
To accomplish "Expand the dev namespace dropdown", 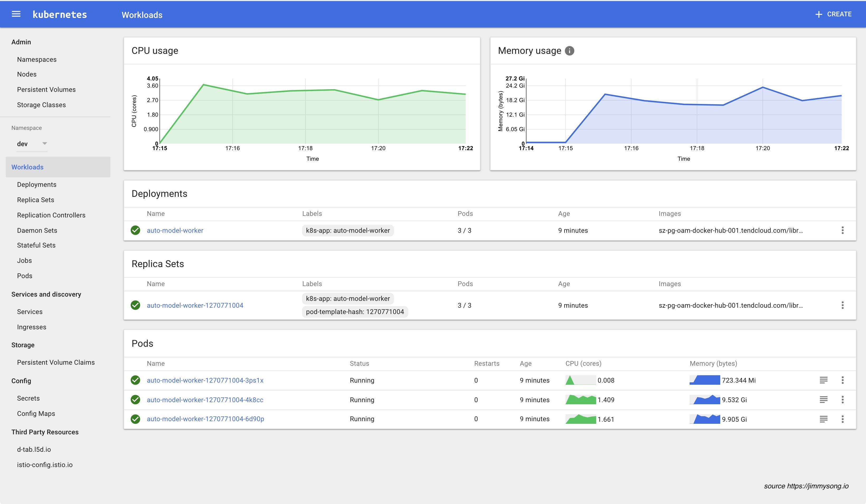I will click(44, 144).
